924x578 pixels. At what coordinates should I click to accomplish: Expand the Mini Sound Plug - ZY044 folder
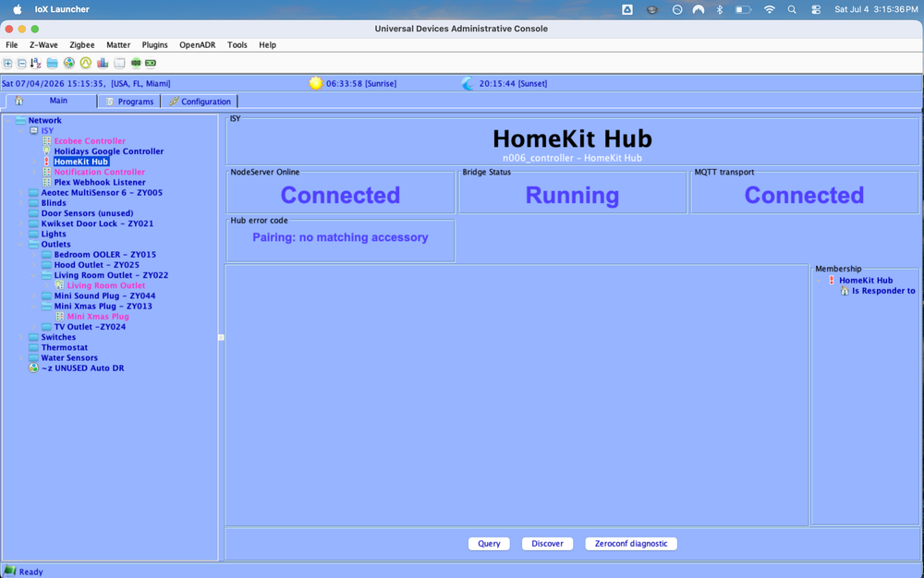point(34,296)
